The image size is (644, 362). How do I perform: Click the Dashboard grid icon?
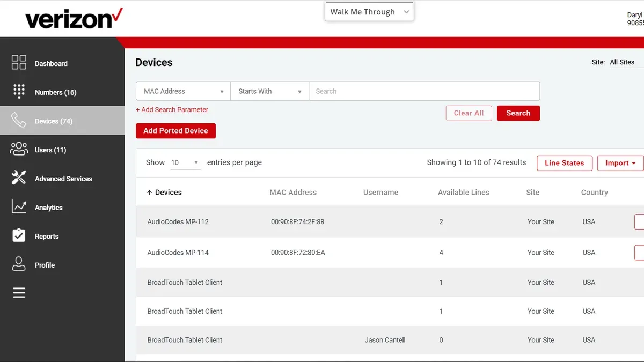pos(19,62)
